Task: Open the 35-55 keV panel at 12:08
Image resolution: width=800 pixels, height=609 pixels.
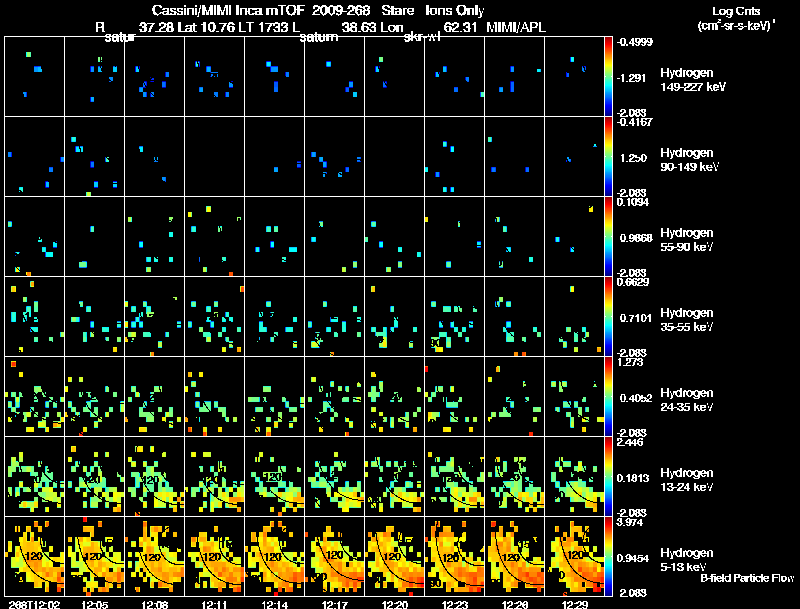Action: 155,316
